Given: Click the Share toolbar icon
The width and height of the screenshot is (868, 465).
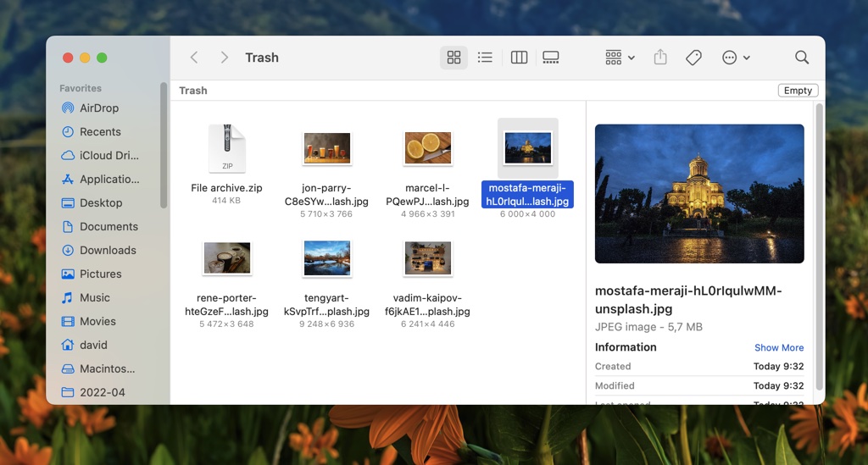Looking at the screenshot, I should [659, 57].
